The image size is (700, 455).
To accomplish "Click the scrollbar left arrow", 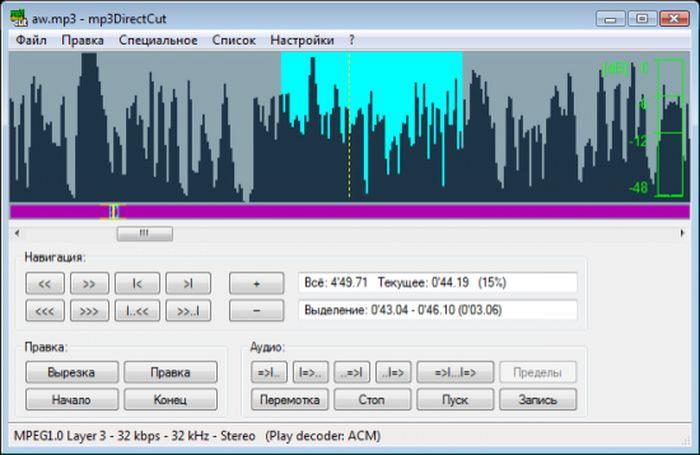I will [17, 233].
